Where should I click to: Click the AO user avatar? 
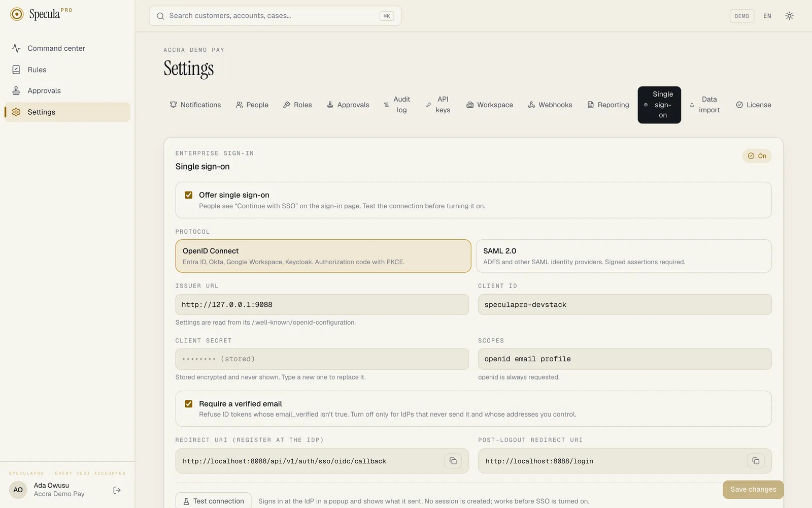18,490
